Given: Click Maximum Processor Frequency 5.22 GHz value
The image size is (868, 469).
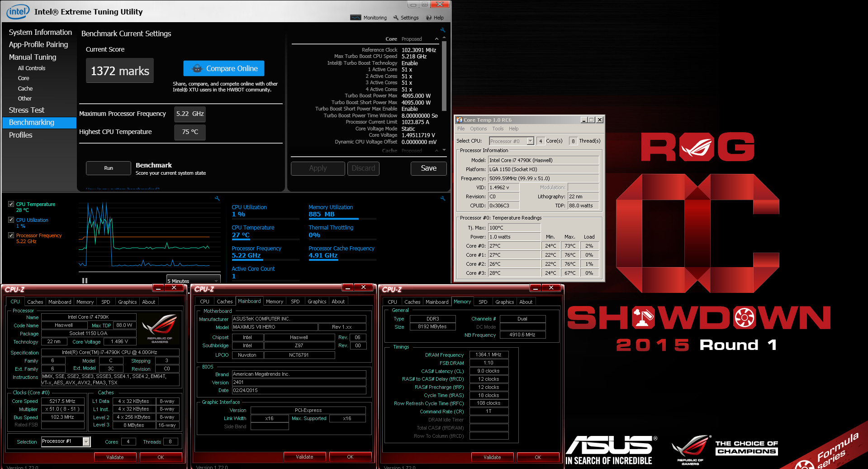Looking at the screenshot, I should tap(190, 114).
